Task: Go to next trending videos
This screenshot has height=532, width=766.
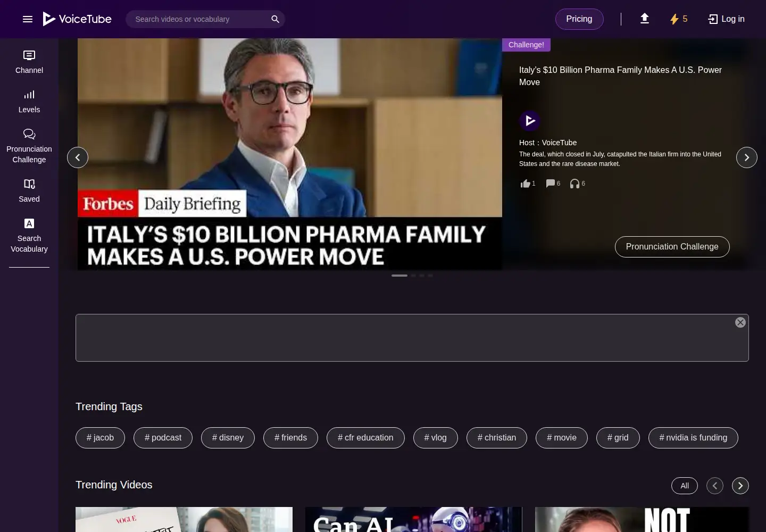Action: tap(740, 486)
